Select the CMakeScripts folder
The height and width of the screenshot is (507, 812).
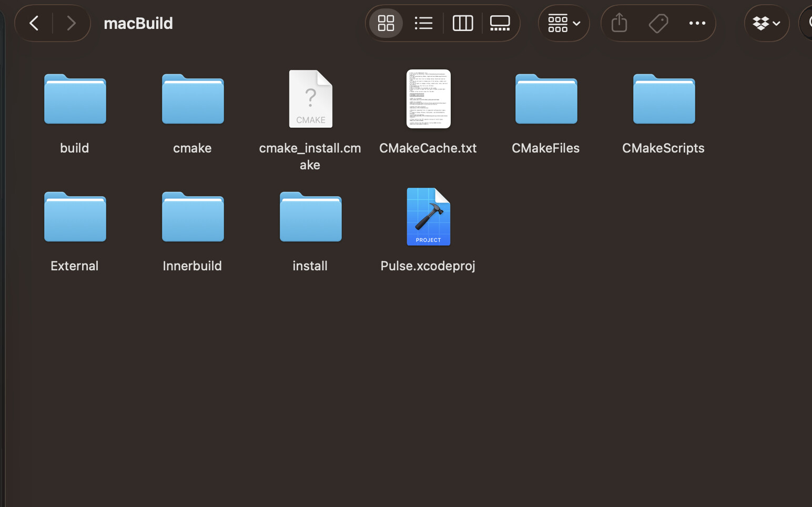point(664,99)
